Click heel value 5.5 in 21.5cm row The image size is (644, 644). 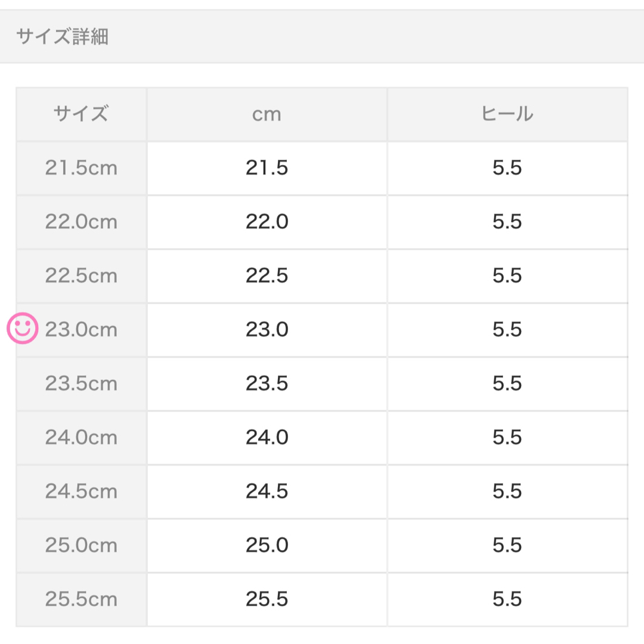click(507, 168)
